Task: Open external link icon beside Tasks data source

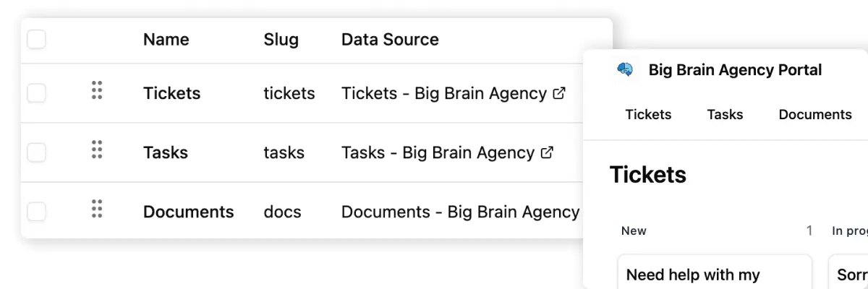Action: click(548, 152)
